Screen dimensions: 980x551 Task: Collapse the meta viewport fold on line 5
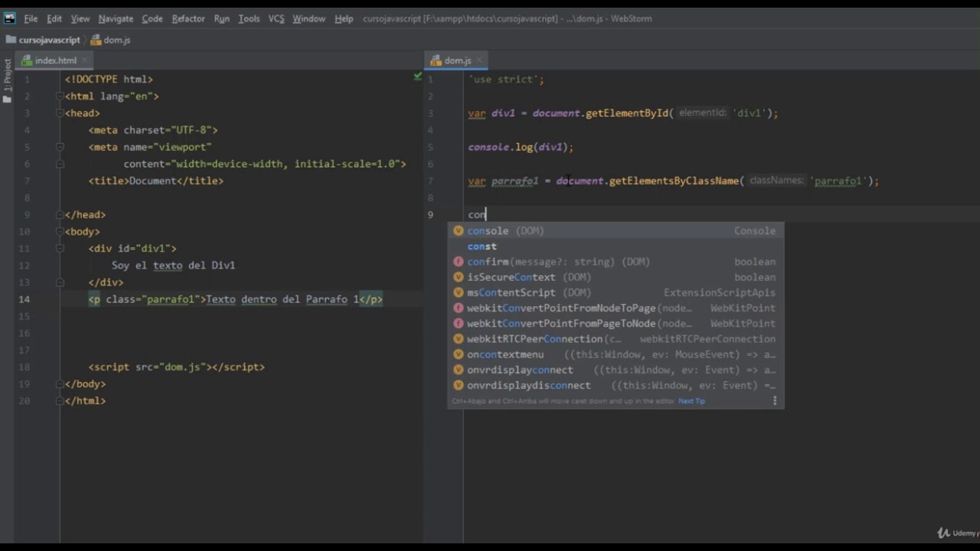point(59,147)
